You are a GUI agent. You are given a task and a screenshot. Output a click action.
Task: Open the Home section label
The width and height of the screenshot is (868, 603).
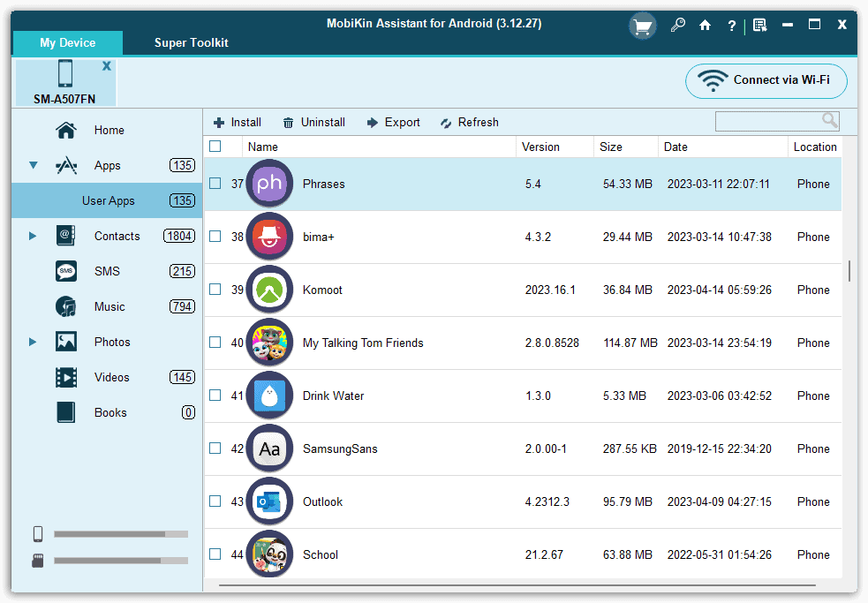coord(109,130)
